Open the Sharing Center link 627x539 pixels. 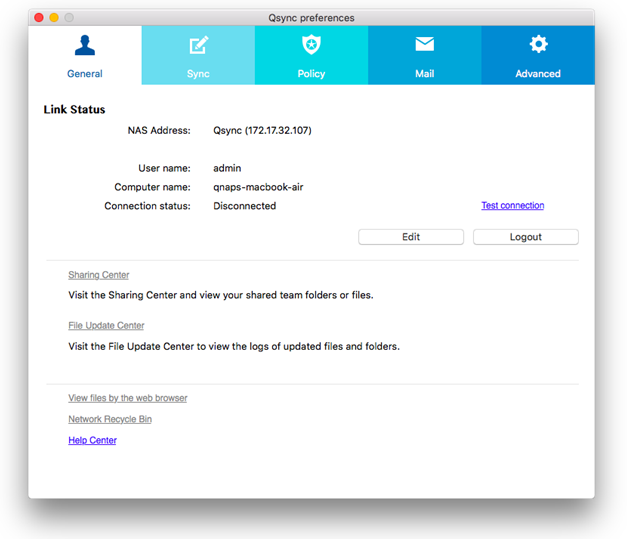[x=99, y=275]
